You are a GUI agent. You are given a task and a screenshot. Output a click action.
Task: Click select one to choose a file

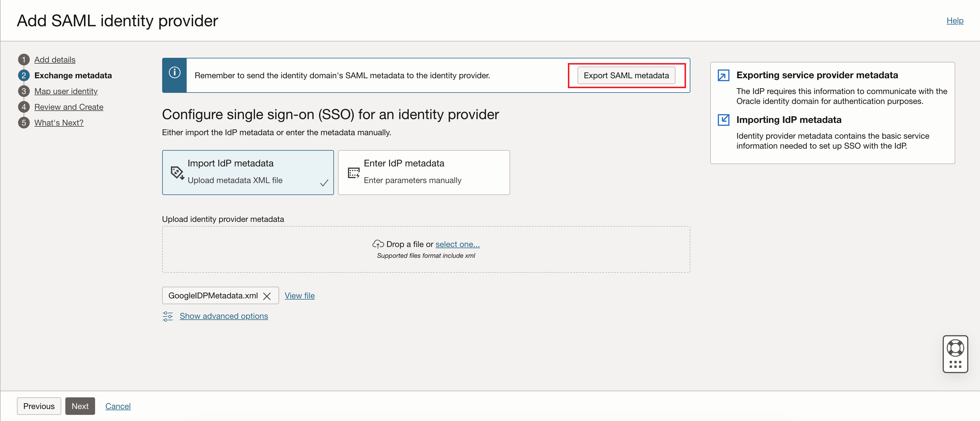[457, 244]
